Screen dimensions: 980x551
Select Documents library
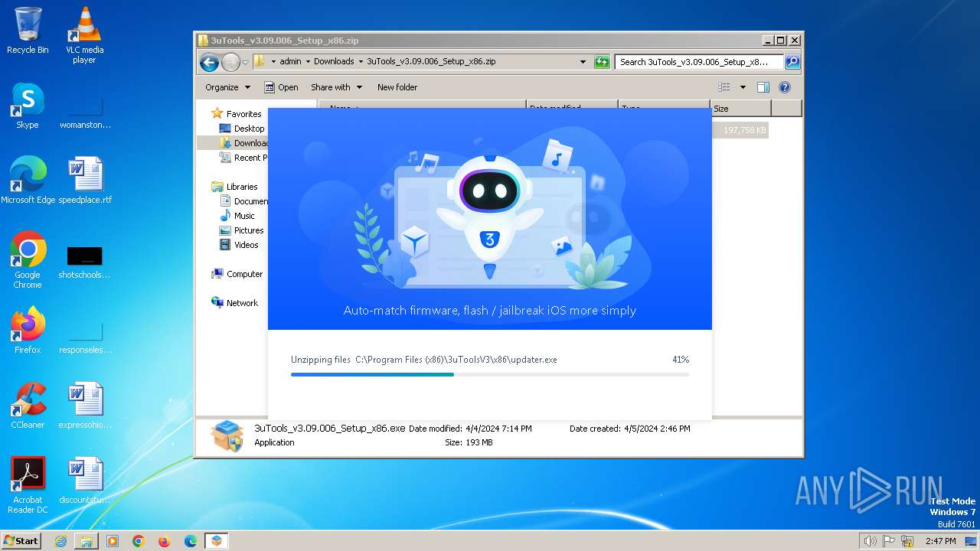(243, 201)
